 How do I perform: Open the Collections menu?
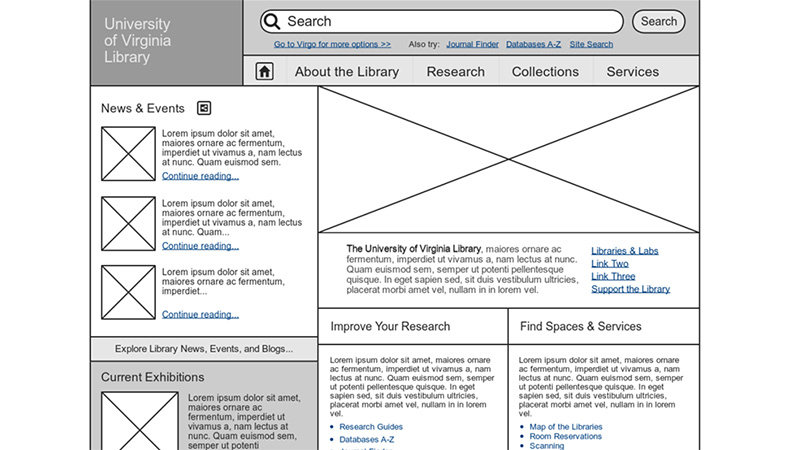click(545, 72)
